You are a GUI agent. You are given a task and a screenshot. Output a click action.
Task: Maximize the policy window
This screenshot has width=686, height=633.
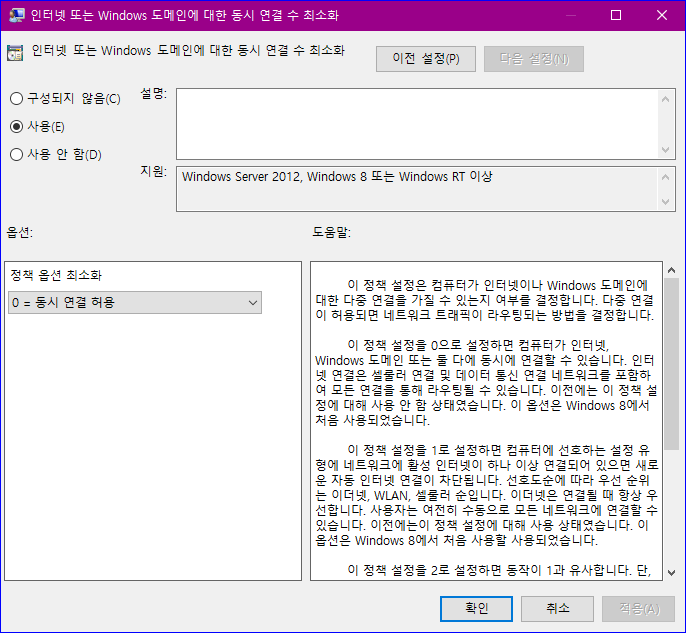tap(616, 15)
